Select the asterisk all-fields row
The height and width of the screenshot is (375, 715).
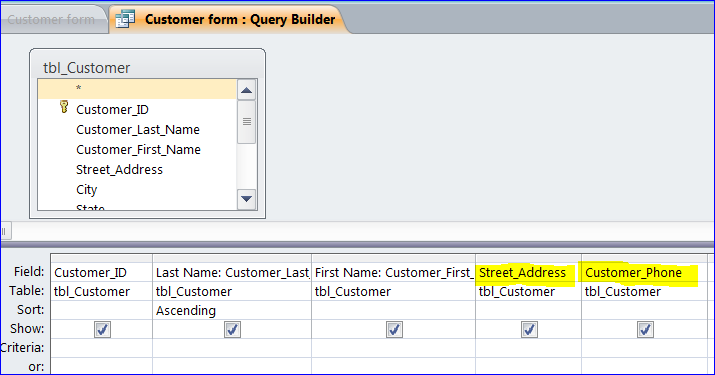pos(137,89)
